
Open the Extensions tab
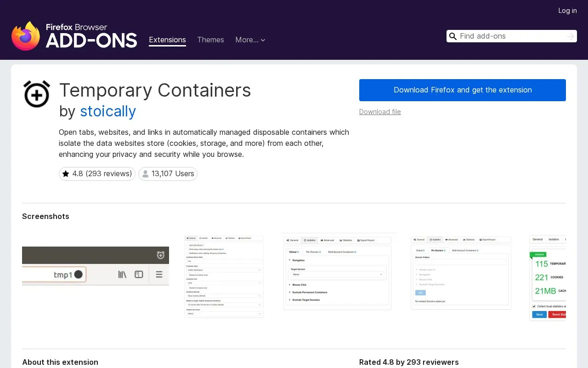[x=167, y=40]
